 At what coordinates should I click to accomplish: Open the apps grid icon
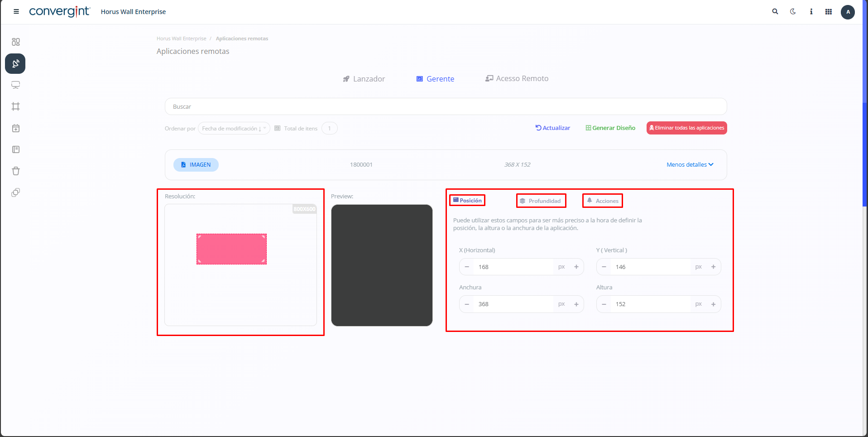coord(829,12)
